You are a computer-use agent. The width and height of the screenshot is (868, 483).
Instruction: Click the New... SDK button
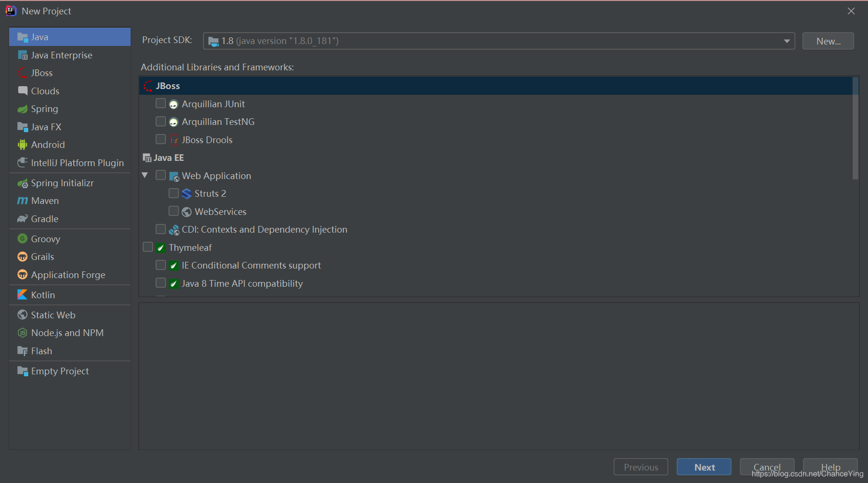[x=828, y=41]
